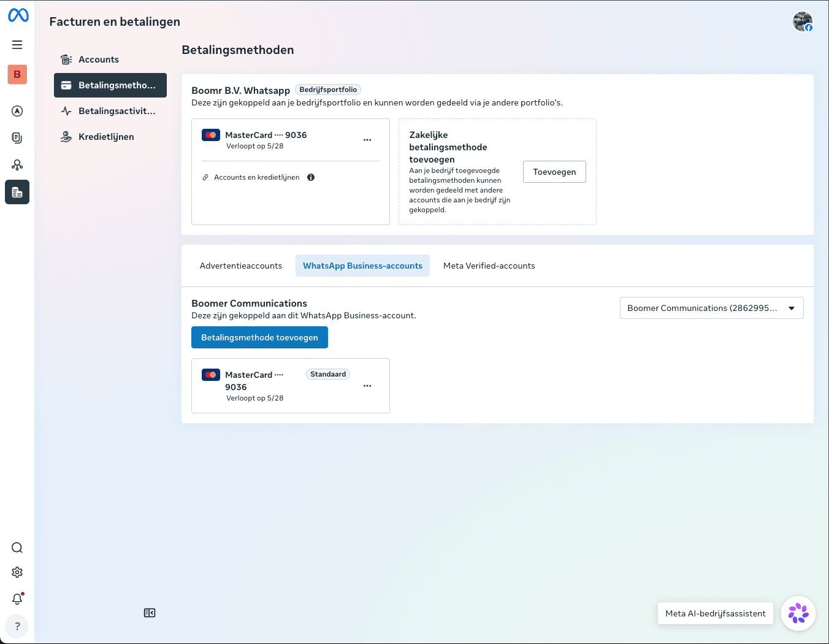
Task: Switch to the Meta Verified-accounts tab
Action: [x=489, y=266]
